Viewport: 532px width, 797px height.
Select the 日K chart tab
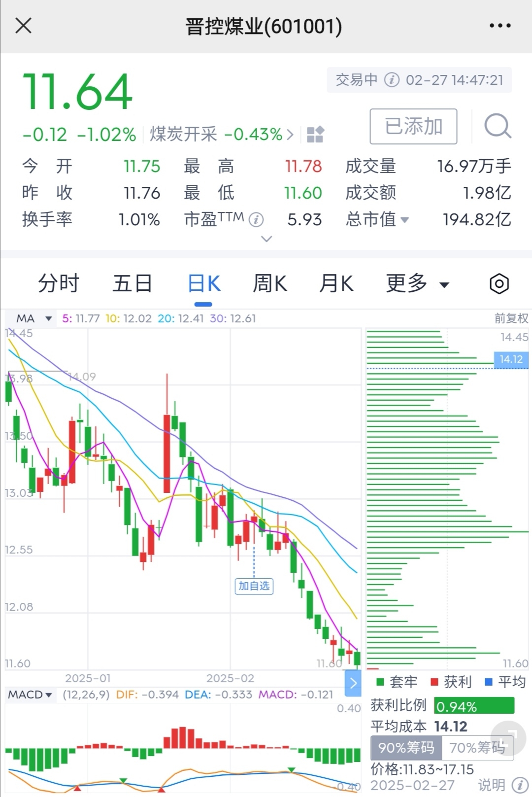(204, 283)
